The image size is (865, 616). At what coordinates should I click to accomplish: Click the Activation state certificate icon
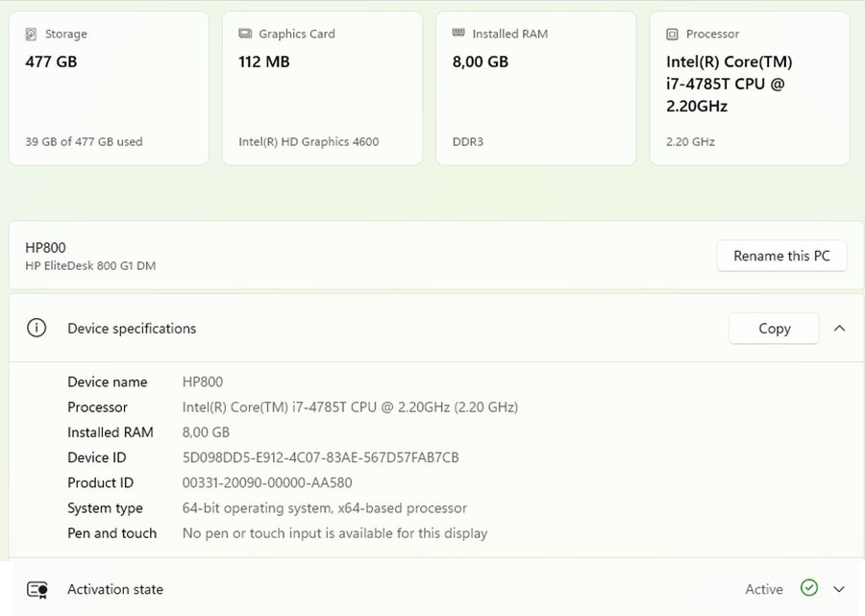pos(37,589)
